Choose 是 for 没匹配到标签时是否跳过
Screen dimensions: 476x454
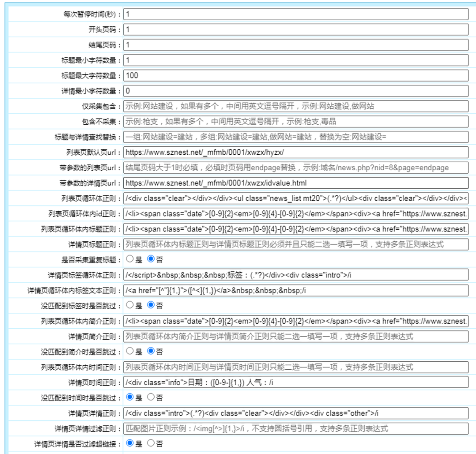pyautogui.click(x=130, y=305)
